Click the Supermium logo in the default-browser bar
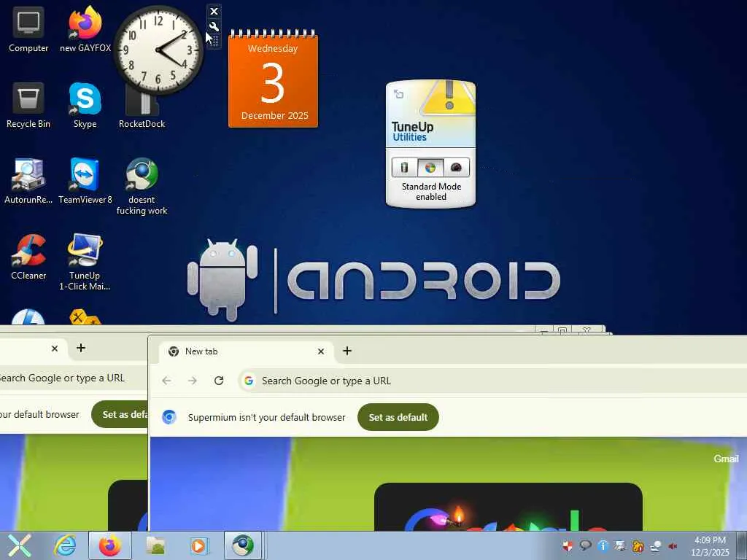This screenshot has height=560, width=747. (169, 417)
